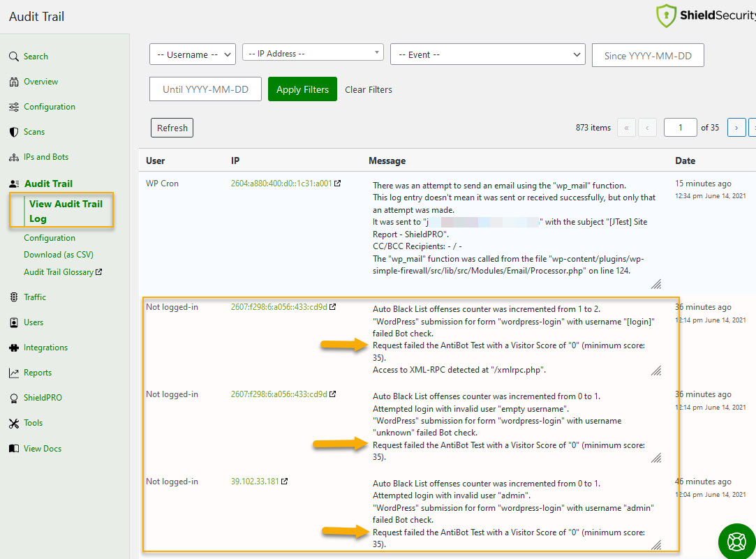Open the Traffic section
Screen dimensions: 756x559
pyautogui.click(x=35, y=297)
